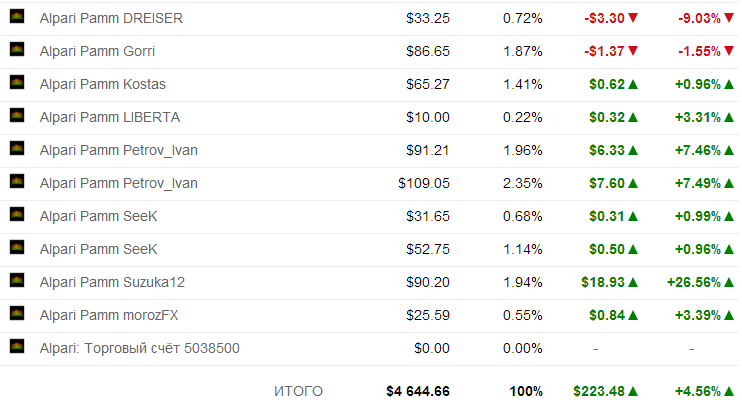Image resolution: width=742 pixels, height=408 pixels.
Task: Click the icon beside Торговый счёт 5038500
Action: (x=17, y=346)
